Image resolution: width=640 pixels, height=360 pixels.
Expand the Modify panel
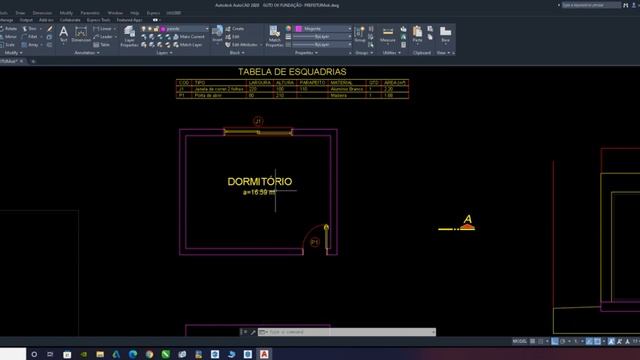coord(13,53)
